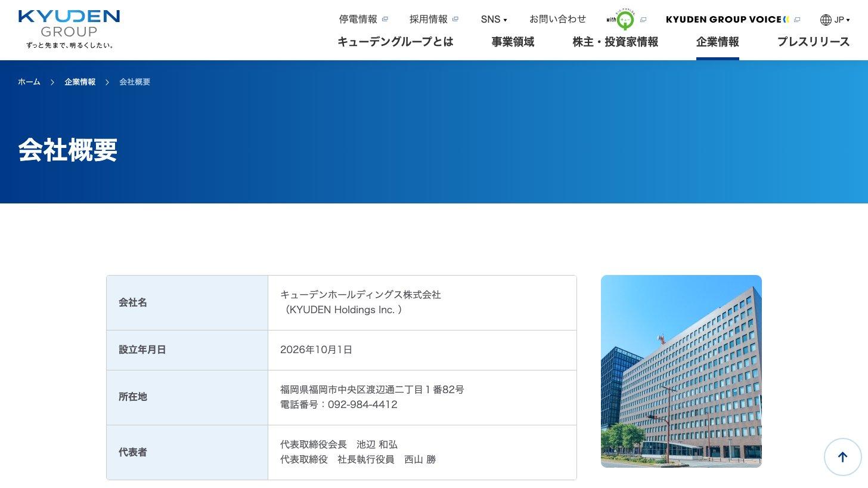Click phone number 092-984-4412

pyautogui.click(x=362, y=404)
